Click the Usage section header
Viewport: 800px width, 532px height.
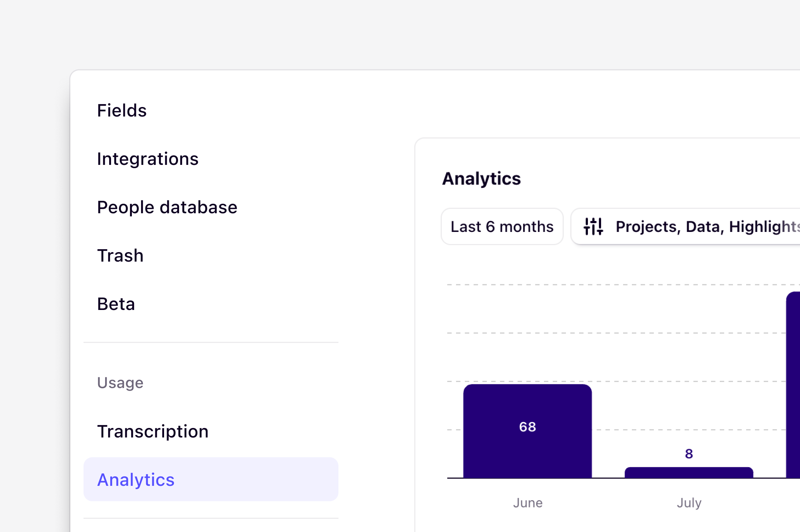tap(120, 383)
